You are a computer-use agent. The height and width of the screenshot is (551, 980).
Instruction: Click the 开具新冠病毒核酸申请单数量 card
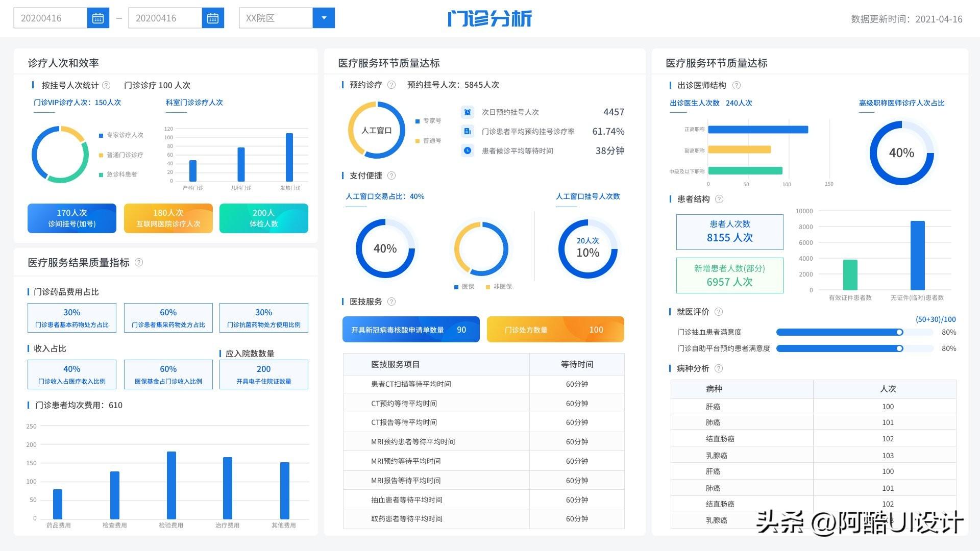point(411,330)
